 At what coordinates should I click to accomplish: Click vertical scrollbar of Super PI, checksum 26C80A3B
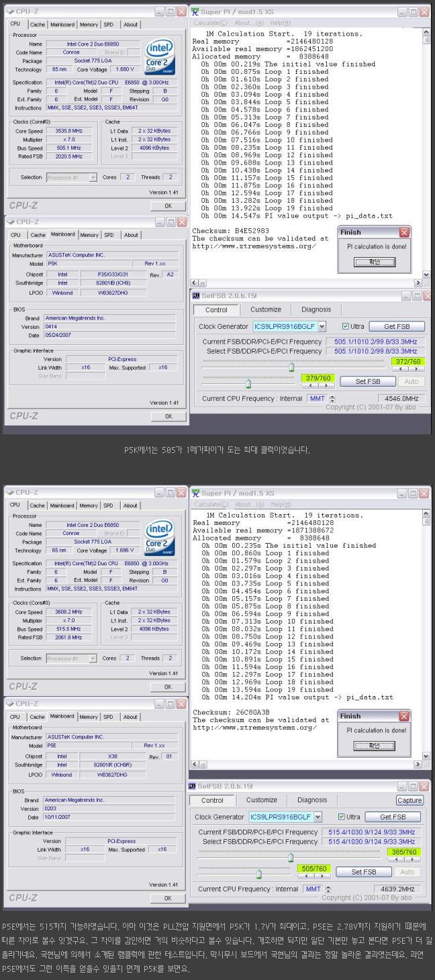427,634
